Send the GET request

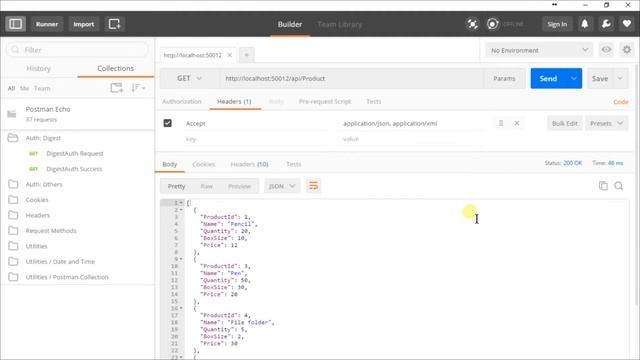(x=548, y=78)
